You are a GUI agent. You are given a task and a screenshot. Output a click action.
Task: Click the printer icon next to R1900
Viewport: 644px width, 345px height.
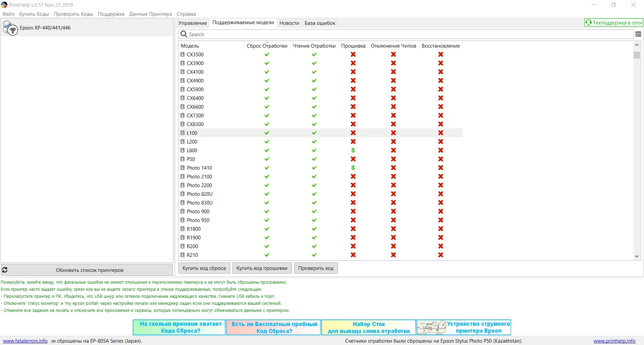pos(182,237)
